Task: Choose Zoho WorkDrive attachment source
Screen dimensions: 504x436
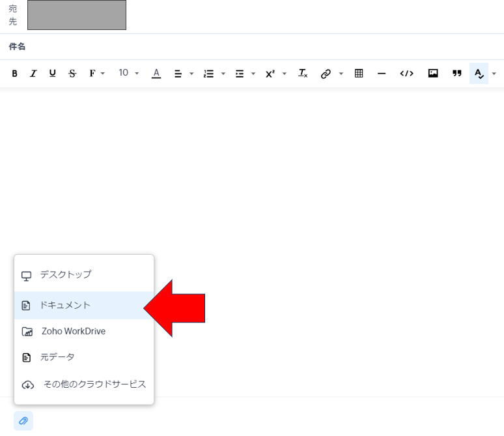Action: click(x=84, y=332)
